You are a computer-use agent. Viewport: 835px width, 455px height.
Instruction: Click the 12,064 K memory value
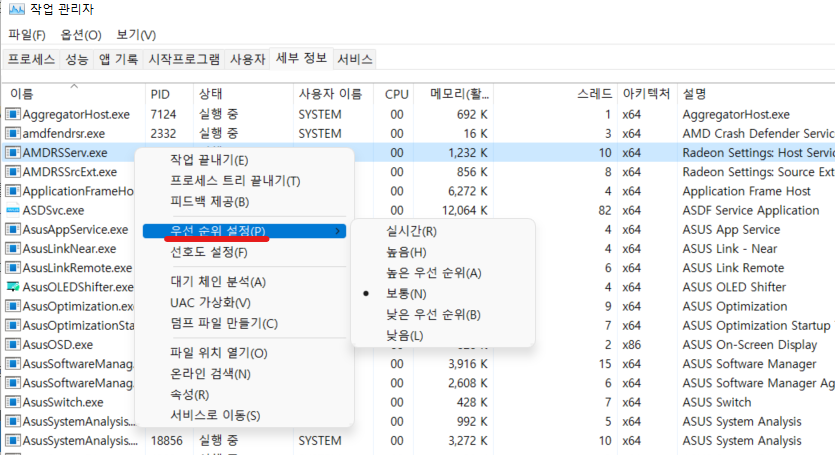pos(464,210)
